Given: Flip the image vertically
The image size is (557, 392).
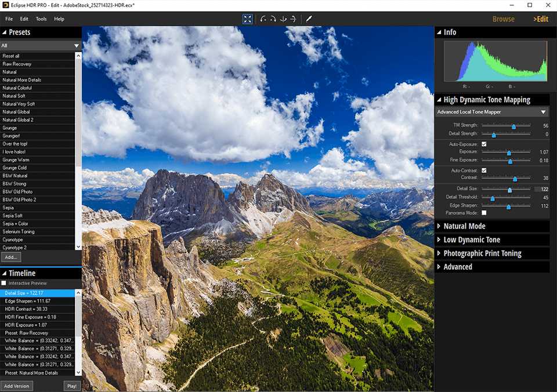Looking at the screenshot, I should point(283,19).
